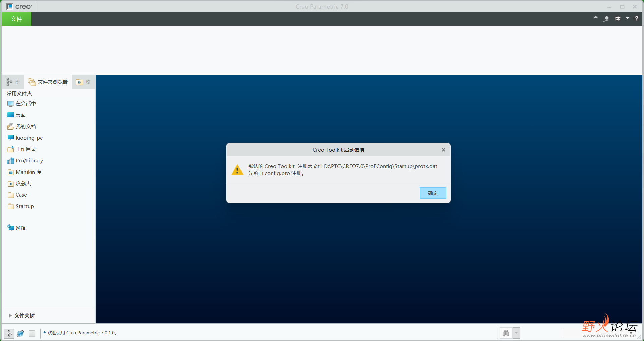Viewport: 644px width, 341px height.
Task: Toggle the browser display icon
Action: [x=20, y=333]
